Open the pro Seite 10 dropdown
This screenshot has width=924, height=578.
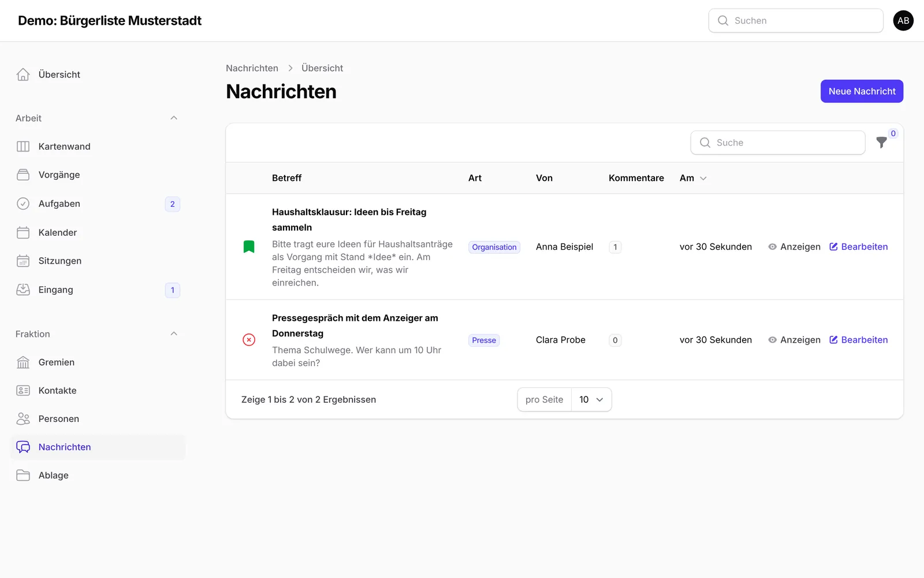tap(591, 399)
